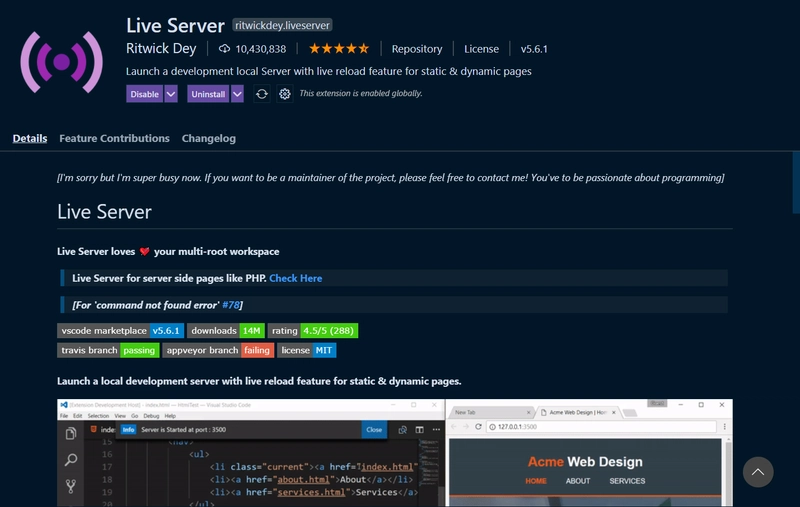This screenshot has height=507, width=800.
Task: Click split editor icon in embedded screenshot
Action: (419, 429)
